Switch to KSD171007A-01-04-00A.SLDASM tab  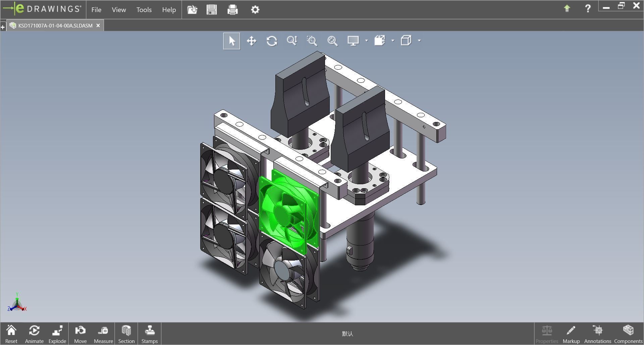(x=55, y=26)
